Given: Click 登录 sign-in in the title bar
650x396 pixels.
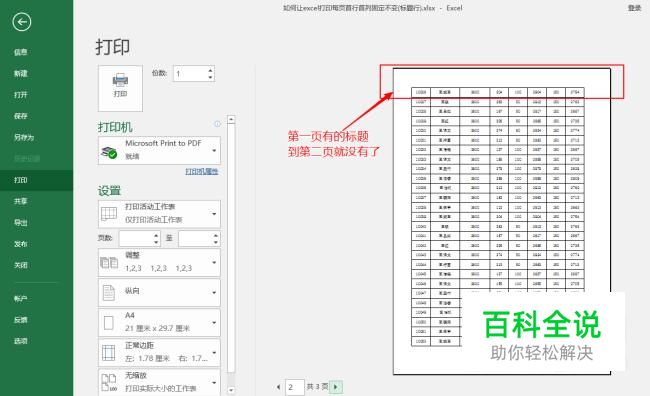Looking at the screenshot, I should pyautogui.click(x=634, y=8).
